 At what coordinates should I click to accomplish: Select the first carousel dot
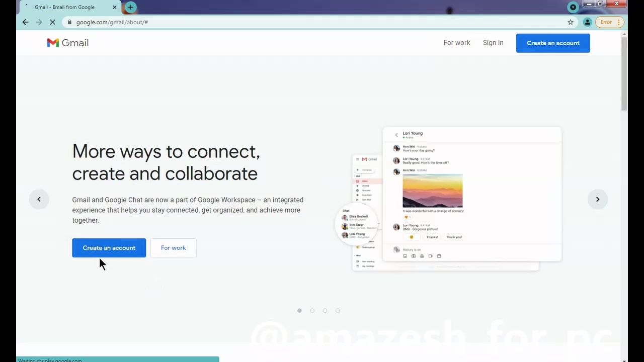coord(299,311)
